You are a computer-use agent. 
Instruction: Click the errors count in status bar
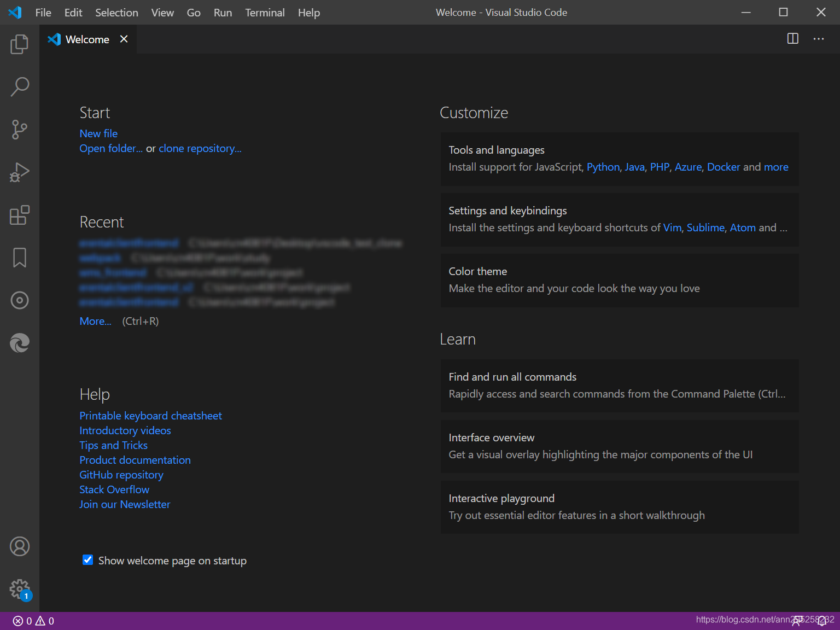coord(22,621)
